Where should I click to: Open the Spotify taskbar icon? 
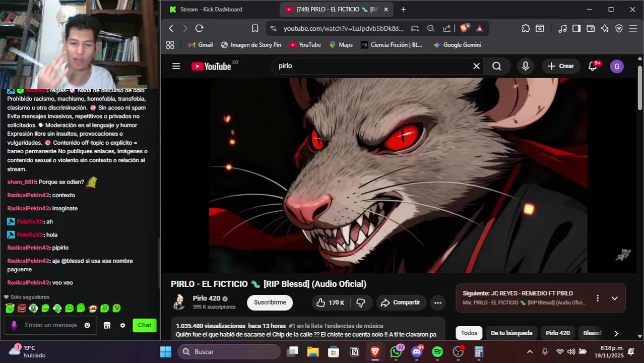coord(437,351)
